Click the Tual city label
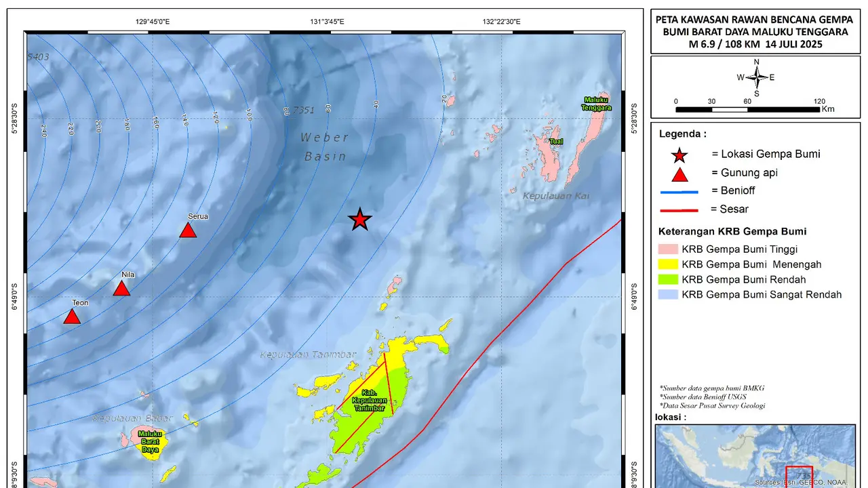This screenshot has height=488, width=868. 556,142
